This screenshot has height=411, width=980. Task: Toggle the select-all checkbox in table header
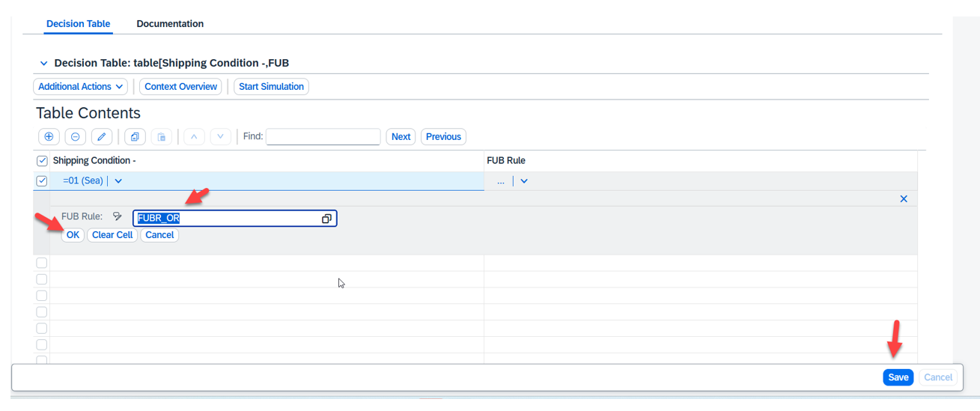(x=42, y=161)
